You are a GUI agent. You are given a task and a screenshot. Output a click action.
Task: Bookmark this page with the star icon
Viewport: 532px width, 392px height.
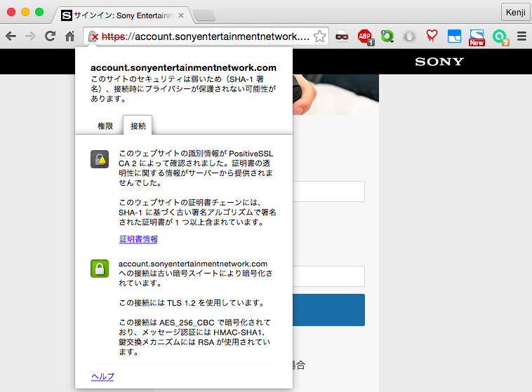[319, 36]
